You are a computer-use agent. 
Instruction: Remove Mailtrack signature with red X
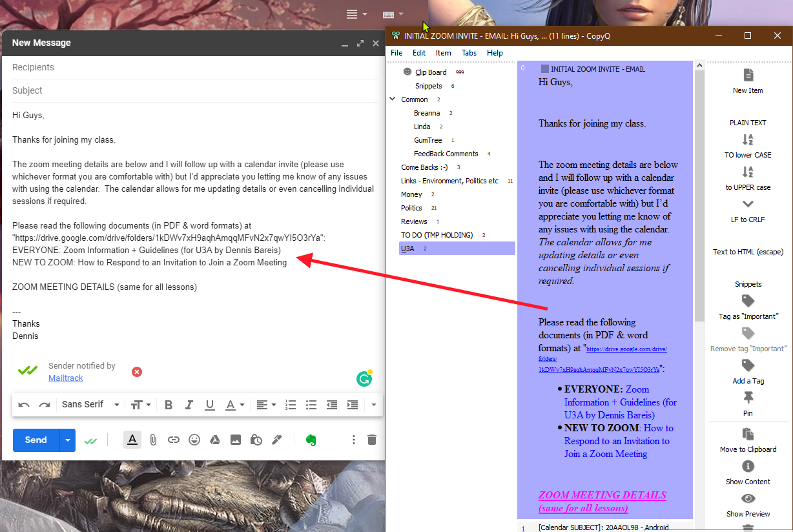click(137, 372)
